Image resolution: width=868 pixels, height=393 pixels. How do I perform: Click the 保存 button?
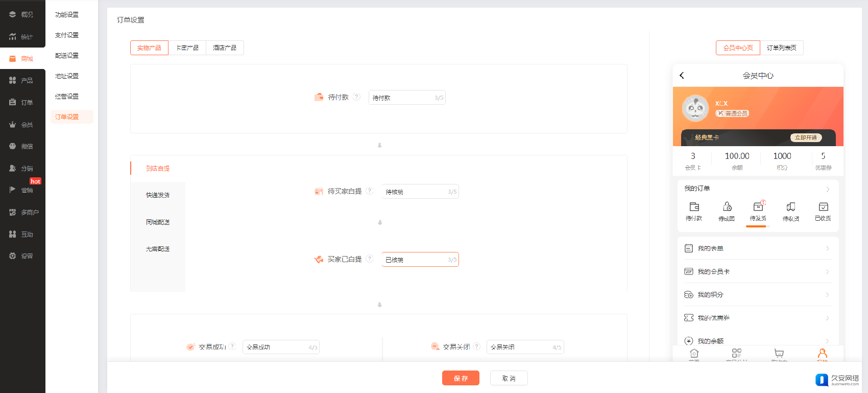click(461, 378)
